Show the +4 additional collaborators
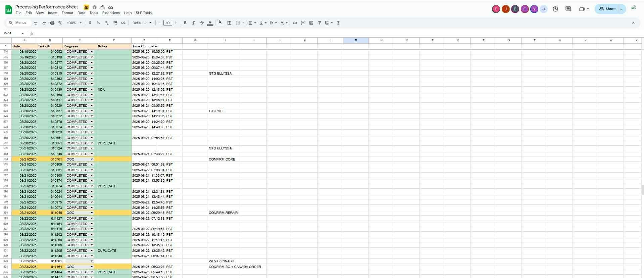 tap(544, 9)
